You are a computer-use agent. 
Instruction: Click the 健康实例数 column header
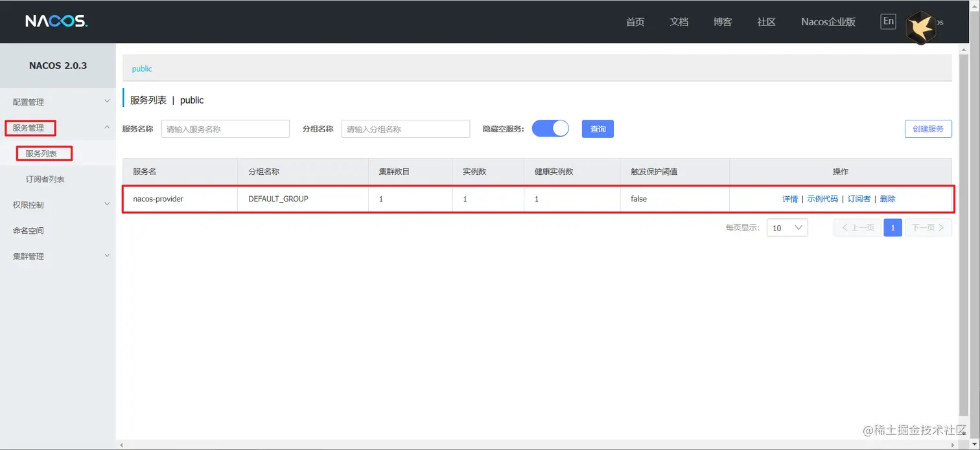point(572,172)
